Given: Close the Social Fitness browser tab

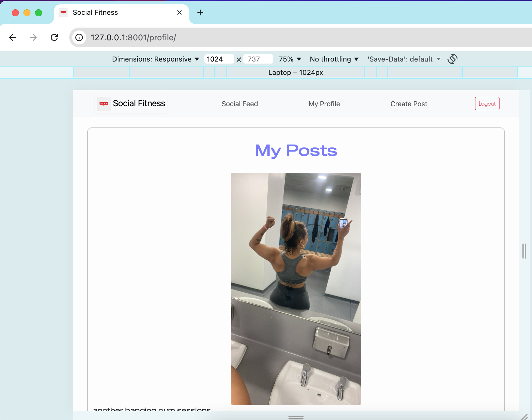Looking at the screenshot, I should click(x=179, y=12).
